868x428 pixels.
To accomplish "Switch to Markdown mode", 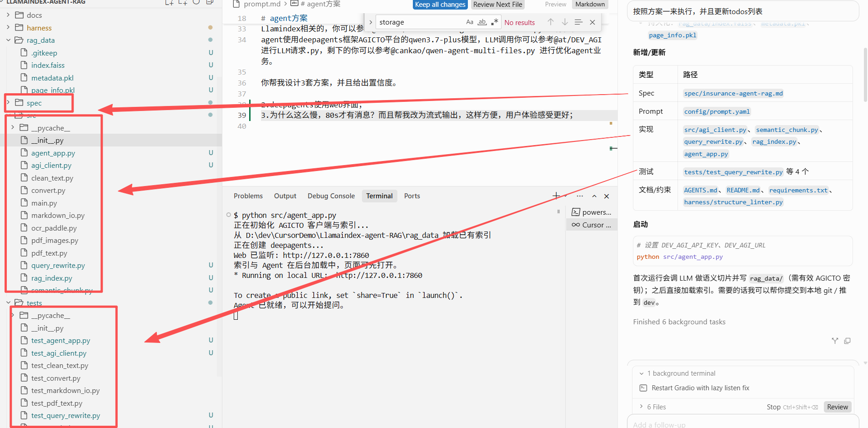I will pyautogui.click(x=590, y=4).
